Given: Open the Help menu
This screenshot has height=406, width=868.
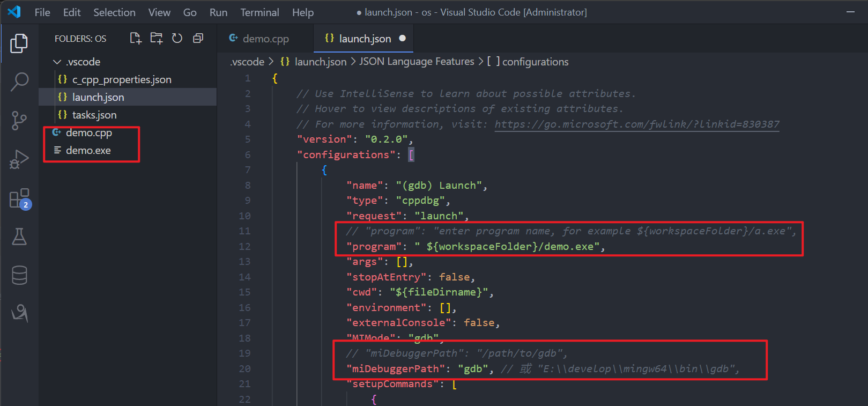Looking at the screenshot, I should point(303,12).
